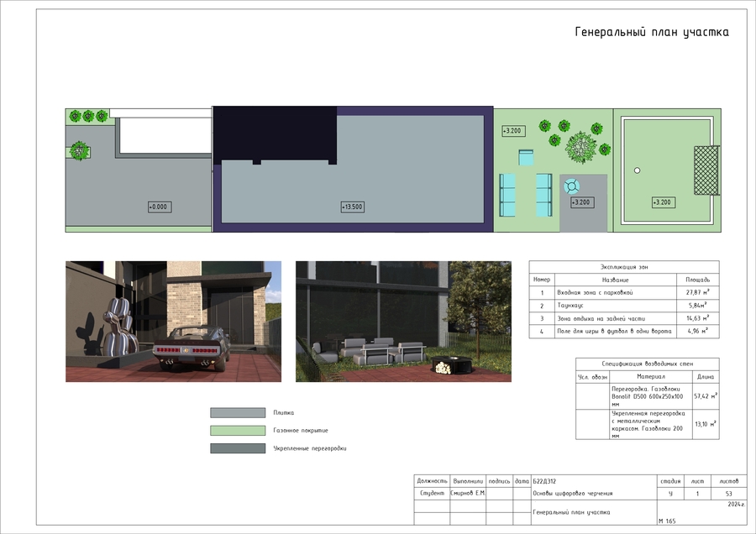Image resolution: width=756 pixels, height=534 pixels.
Task: Click the 'Усл. обозн' column header
Action: coord(592,377)
